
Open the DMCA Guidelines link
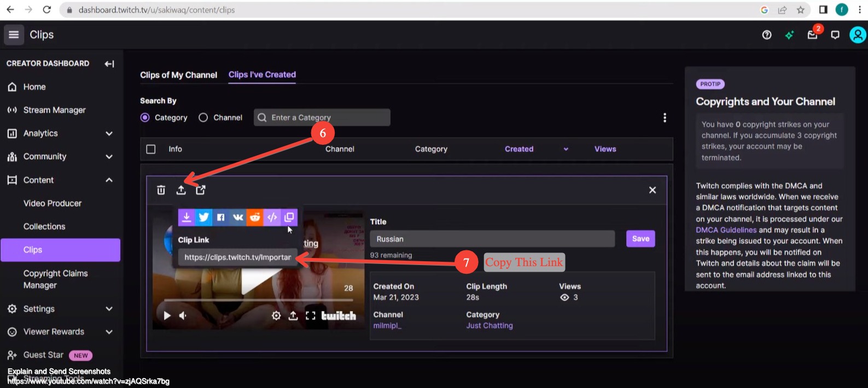(x=726, y=230)
